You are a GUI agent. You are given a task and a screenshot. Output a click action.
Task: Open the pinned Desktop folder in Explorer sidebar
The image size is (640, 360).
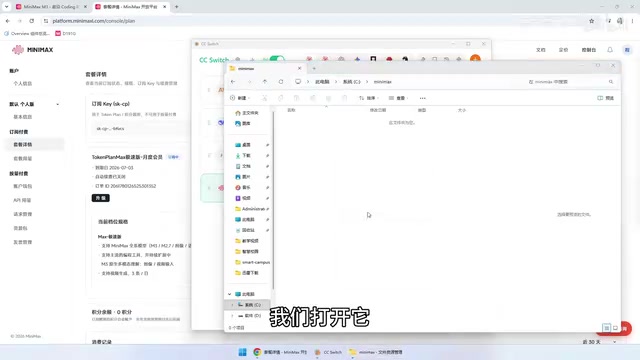pos(243,145)
